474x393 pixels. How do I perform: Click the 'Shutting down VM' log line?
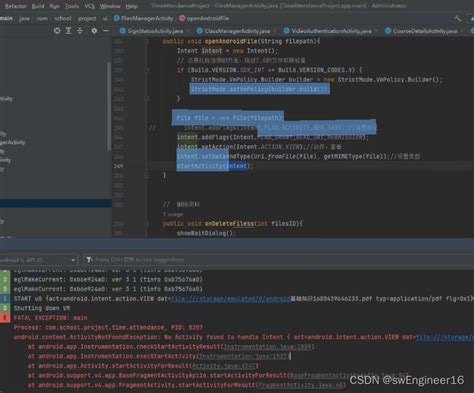click(x=42, y=308)
